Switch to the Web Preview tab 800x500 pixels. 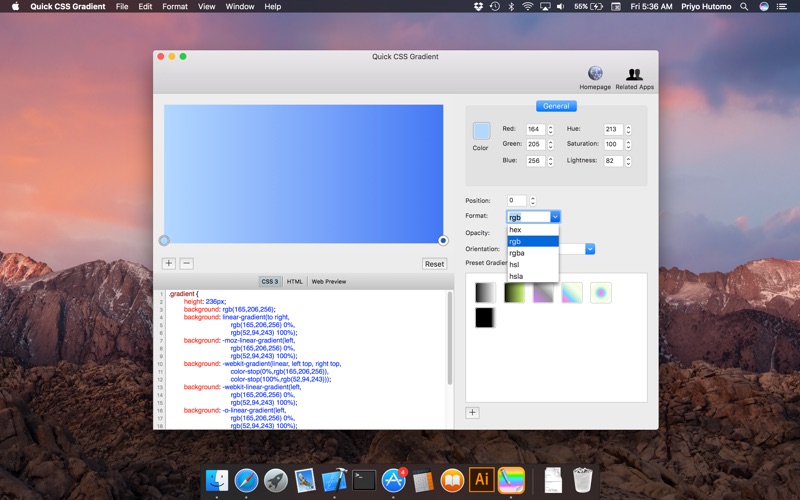329,282
